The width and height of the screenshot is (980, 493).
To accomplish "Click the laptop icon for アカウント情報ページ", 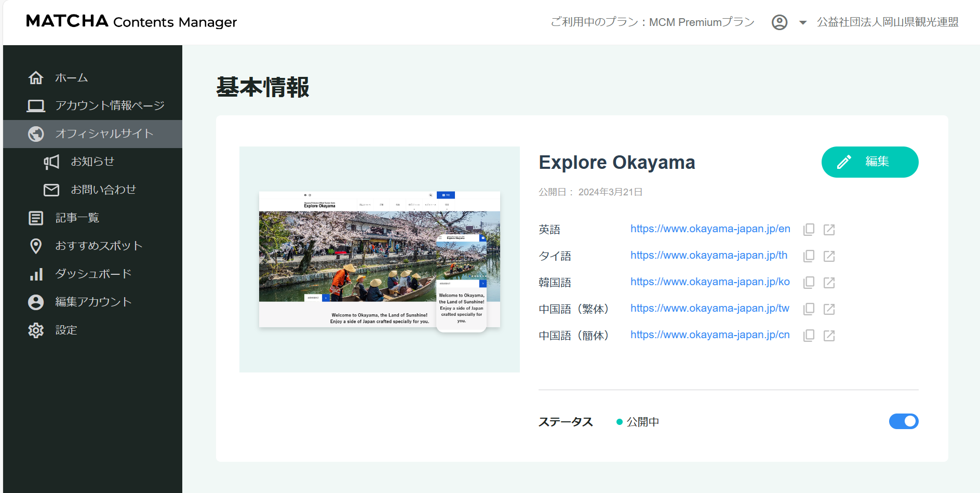I will pyautogui.click(x=36, y=106).
